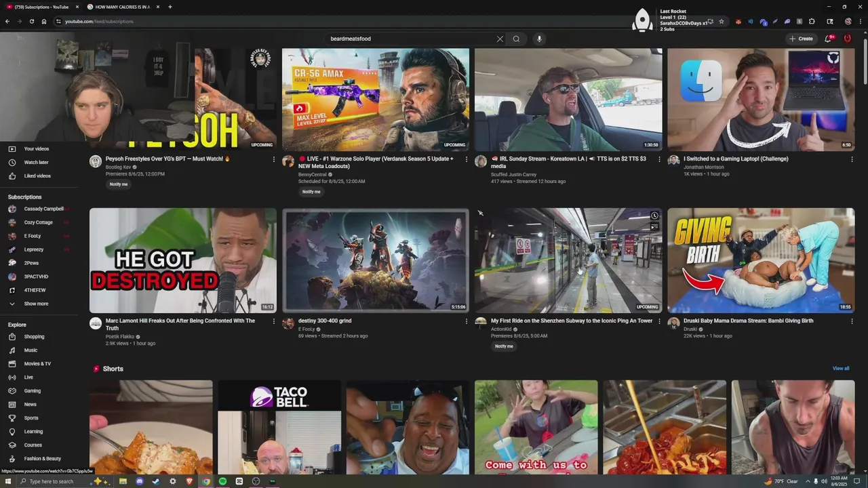This screenshot has height=488, width=868.
Task: Click the Windows Start button
Action: point(7,481)
